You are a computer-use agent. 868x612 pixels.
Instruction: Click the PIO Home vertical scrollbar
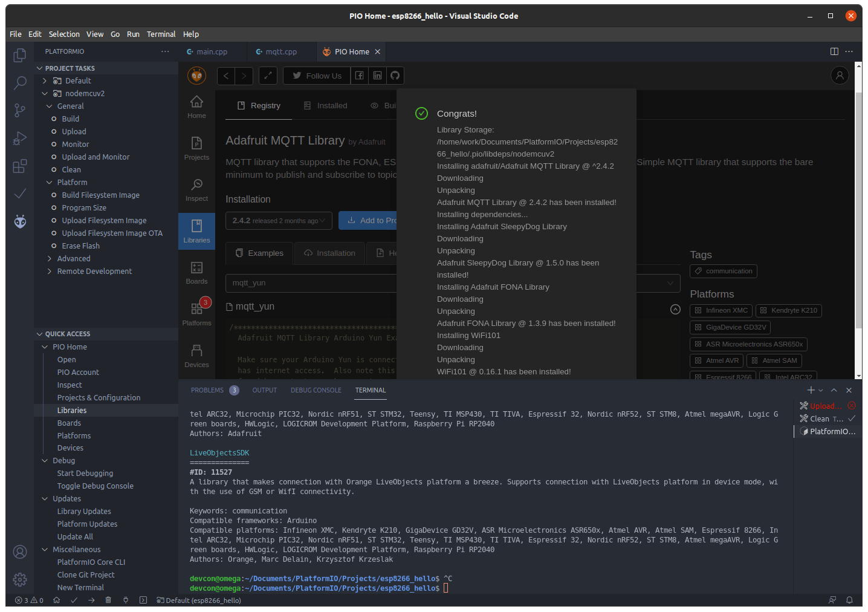click(858, 210)
